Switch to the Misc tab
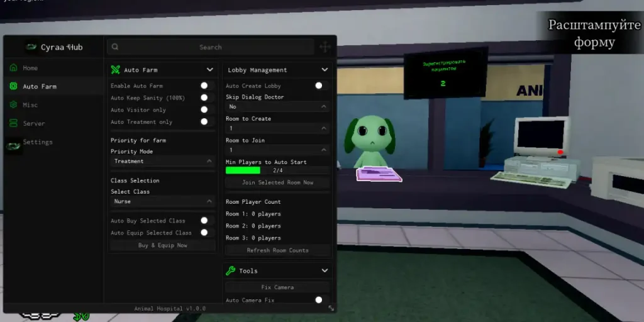The width and height of the screenshot is (644, 322). [x=53, y=105]
